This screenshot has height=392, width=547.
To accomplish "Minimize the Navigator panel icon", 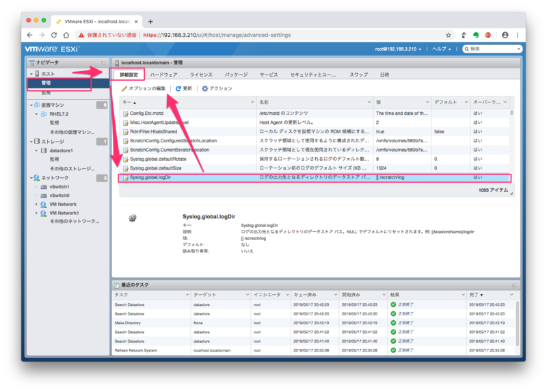I will click(103, 63).
